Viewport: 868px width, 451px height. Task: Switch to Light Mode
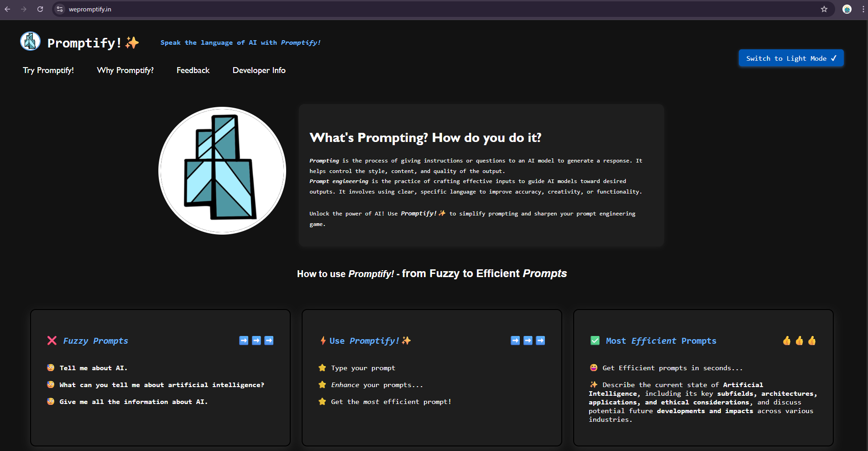[x=791, y=58]
